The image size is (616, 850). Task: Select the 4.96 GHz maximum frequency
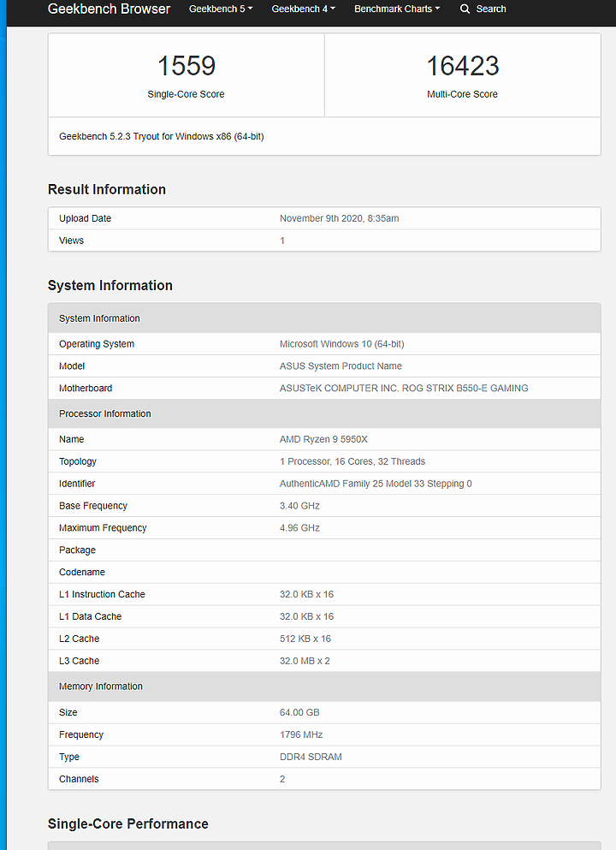coord(299,528)
